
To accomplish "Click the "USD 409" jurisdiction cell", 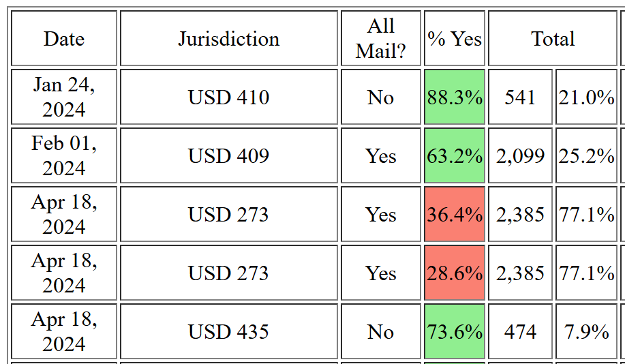I will pyautogui.click(x=229, y=156).
